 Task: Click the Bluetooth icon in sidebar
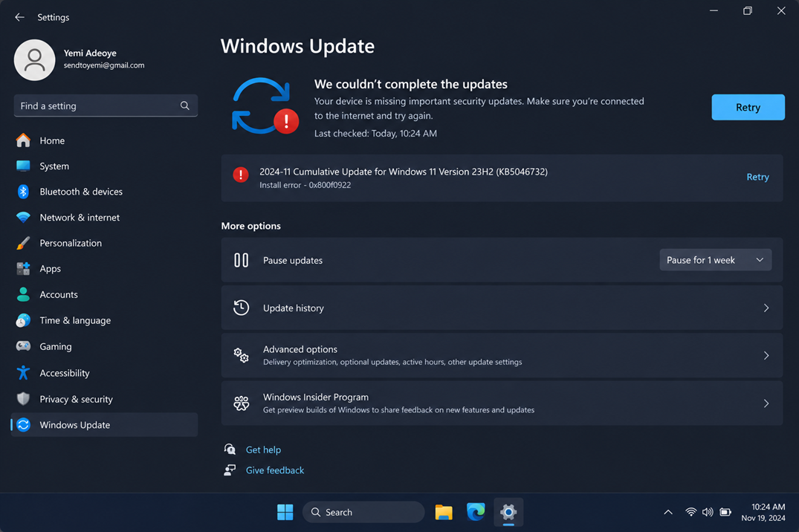point(24,192)
